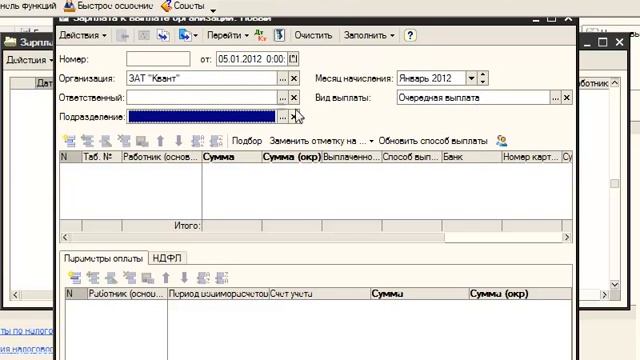Image resolution: width=640 pixels, height=360 pixels.
Task: Open help with the question-mark icon
Action: tap(410, 36)
